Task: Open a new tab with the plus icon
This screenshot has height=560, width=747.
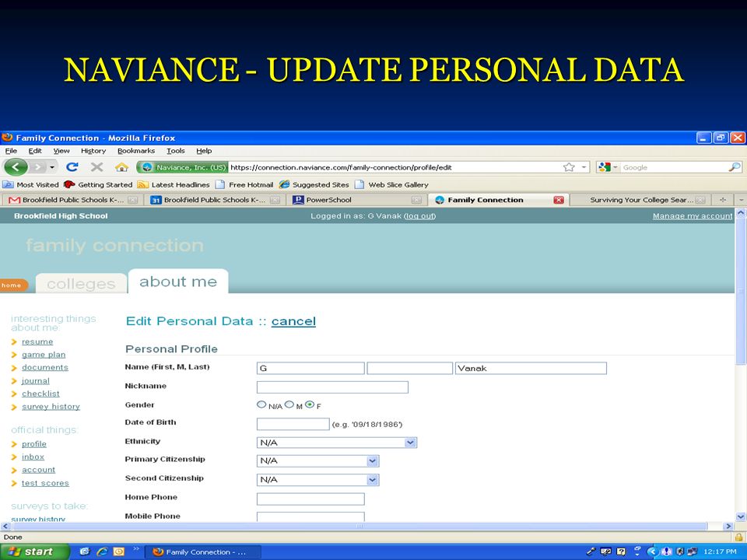Action: [723, 200]
